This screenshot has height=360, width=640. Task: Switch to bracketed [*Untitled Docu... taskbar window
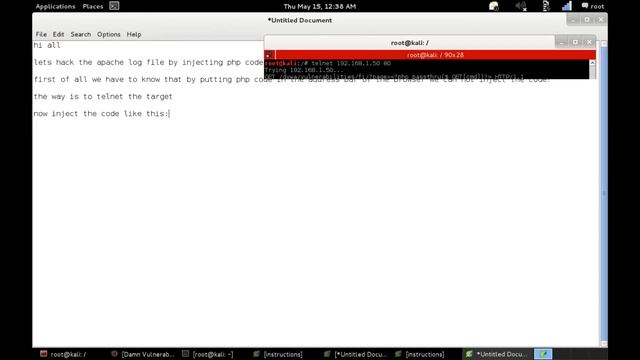pos(355,354)
